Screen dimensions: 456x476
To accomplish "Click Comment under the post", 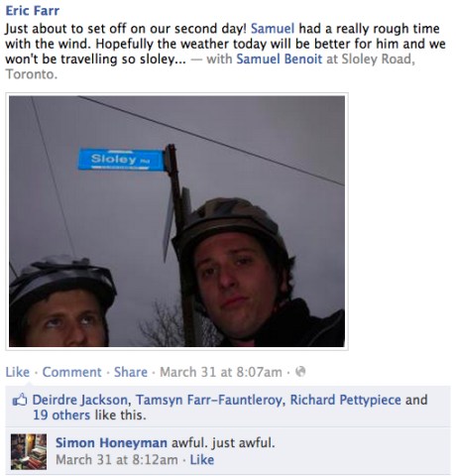I will [71, 372].
